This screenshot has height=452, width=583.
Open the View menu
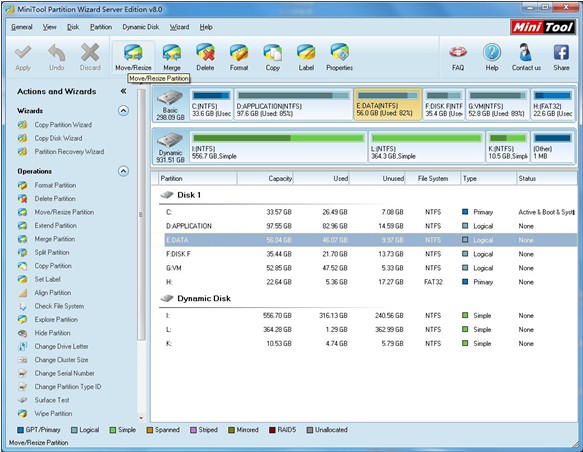[x=49, y=27]
